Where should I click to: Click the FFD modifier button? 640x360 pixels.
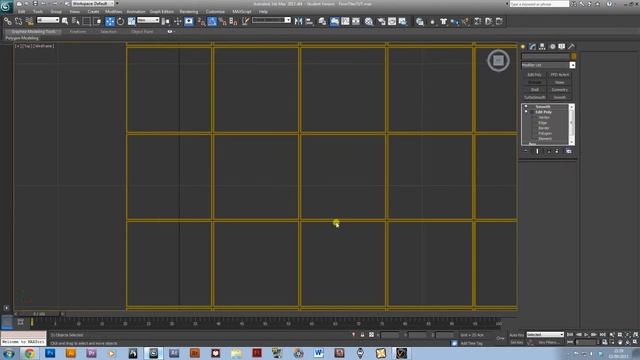(x=560, y=75)
